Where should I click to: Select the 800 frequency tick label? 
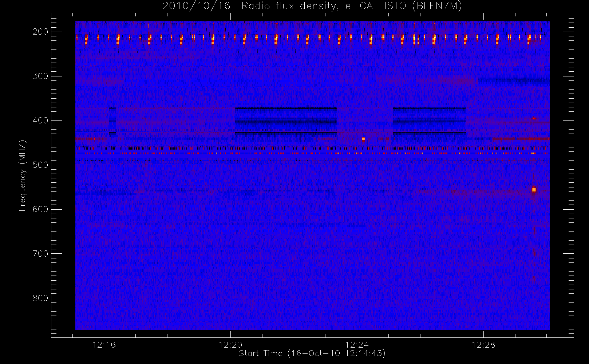coord(40,298)
